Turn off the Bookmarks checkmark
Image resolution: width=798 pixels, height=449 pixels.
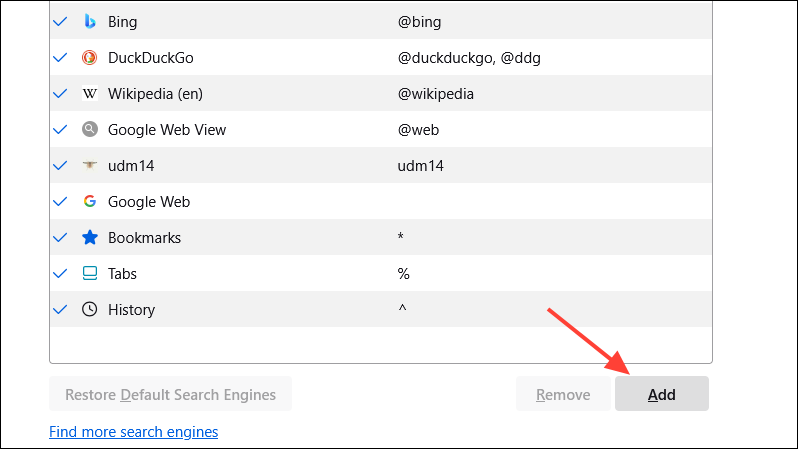pyautogui.click(x=60, y=238)
